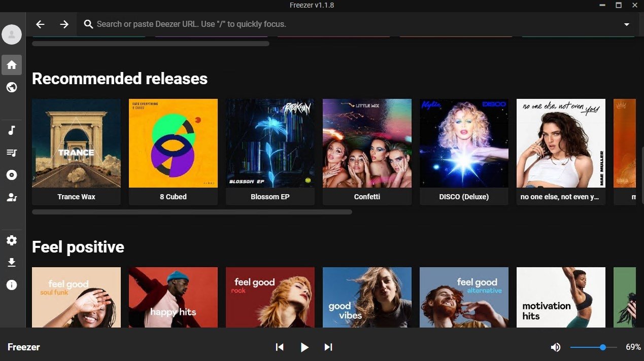Skip to the next track
The width and height of the screenshot is (644, 361).
pyautogui.click(x=328, y=347)
